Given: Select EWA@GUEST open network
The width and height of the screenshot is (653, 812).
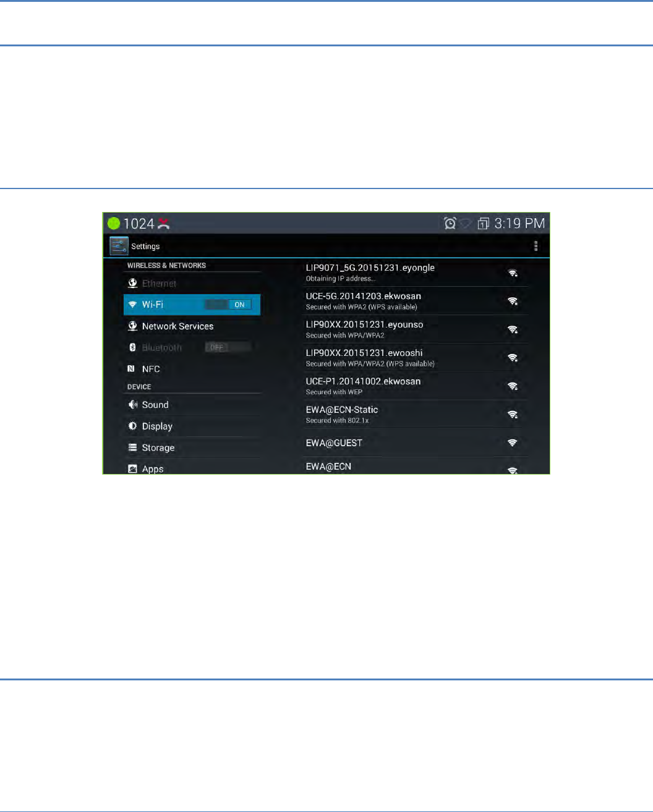Looking at the screenshot, I should click(x=416, y=442).
